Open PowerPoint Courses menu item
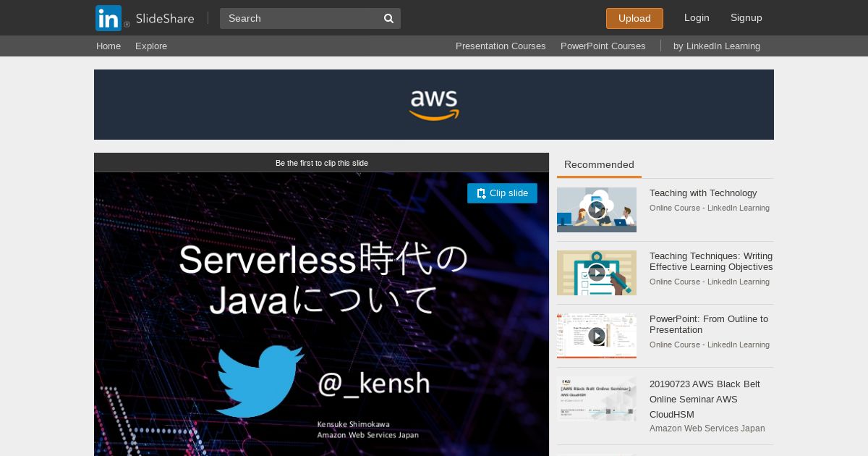Screen dimensions: 868x456 [x=603, y=46]
